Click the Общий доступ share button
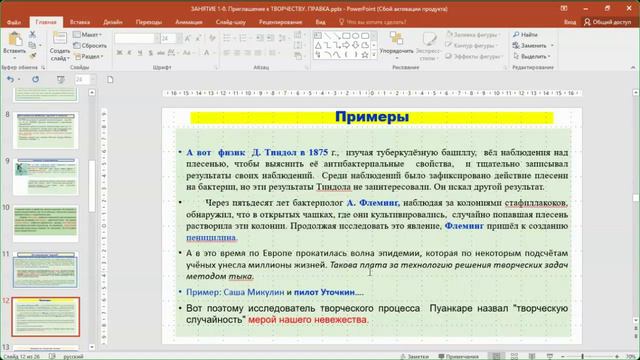Screen dimensions: 640x360 pyautogui.click(x=607, y=22)
